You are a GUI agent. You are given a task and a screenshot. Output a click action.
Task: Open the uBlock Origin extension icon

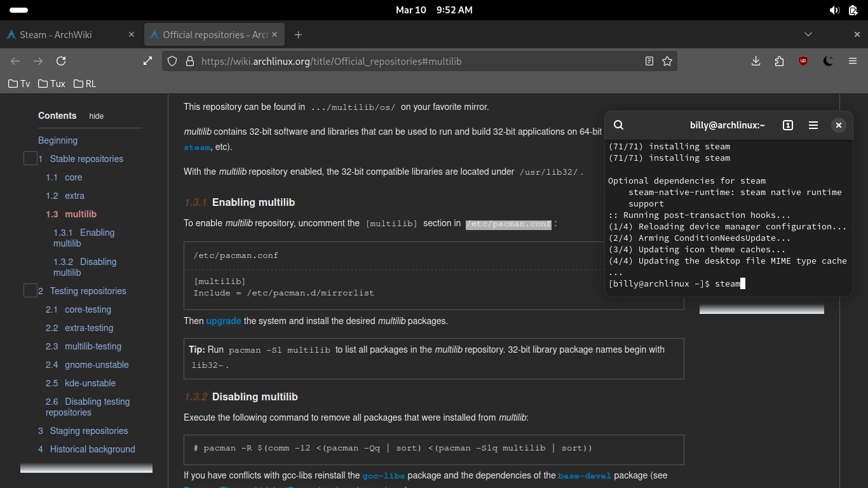point(803,61)
